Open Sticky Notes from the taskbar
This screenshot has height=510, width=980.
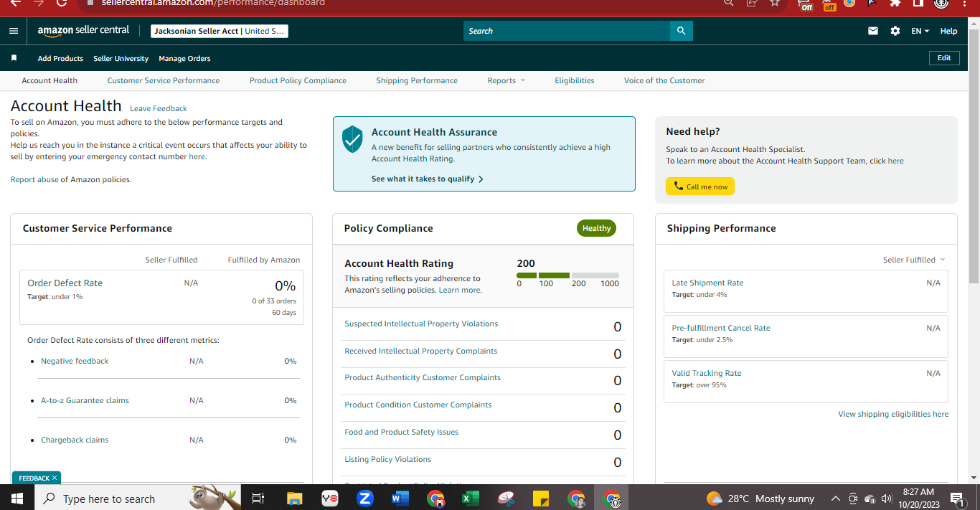pos(541,499)
